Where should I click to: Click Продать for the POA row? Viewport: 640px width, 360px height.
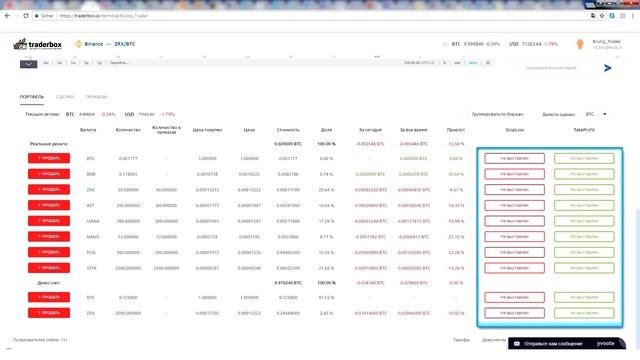click(49, 252)
